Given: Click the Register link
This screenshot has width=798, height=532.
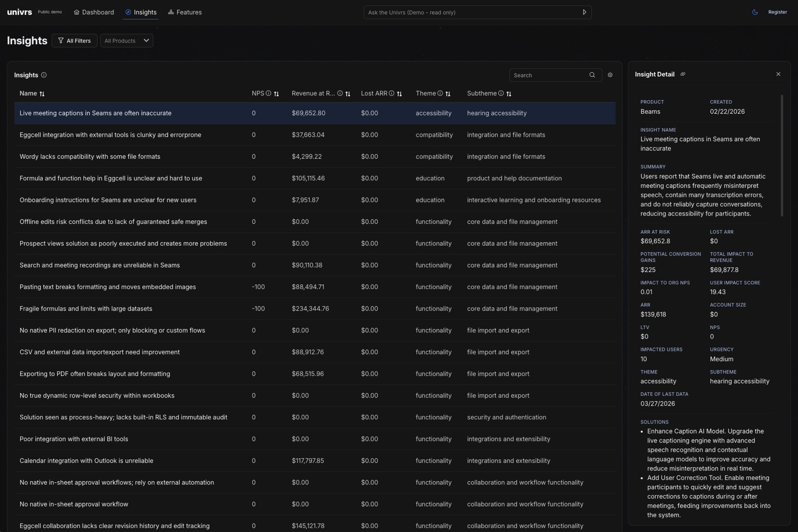Looking at the screenshot, I should click(777, 12).
